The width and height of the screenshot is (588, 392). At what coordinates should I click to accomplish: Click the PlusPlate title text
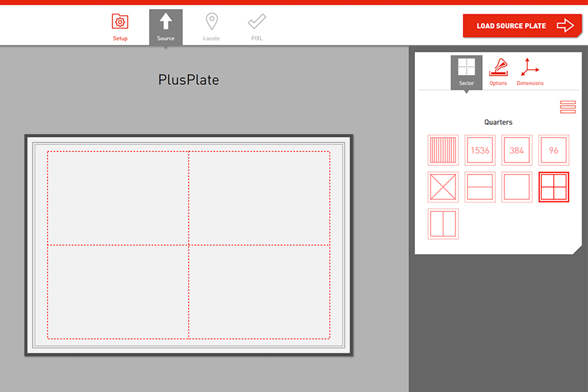[x=188, y=80]
